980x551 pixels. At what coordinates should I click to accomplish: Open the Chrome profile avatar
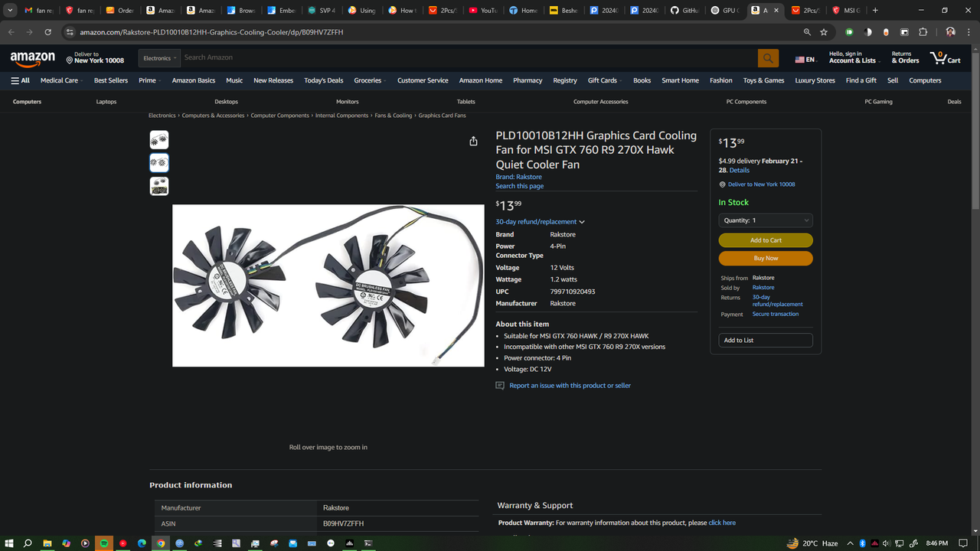click(950, 32)
